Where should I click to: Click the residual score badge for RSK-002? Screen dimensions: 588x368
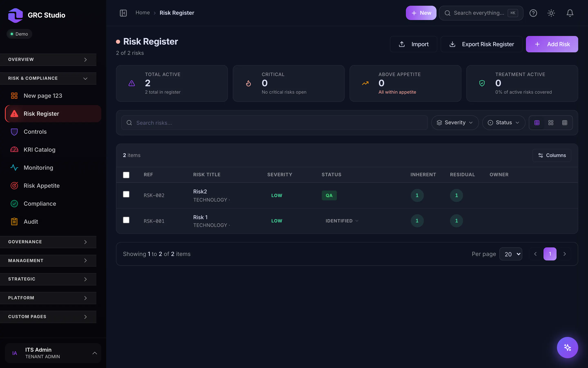coord(456,195)
